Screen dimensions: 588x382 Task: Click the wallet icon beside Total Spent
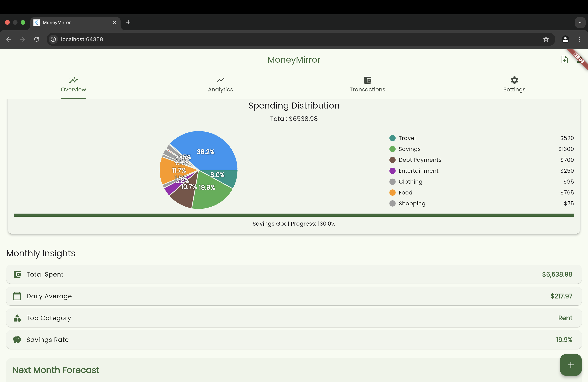tap(17, 274)
